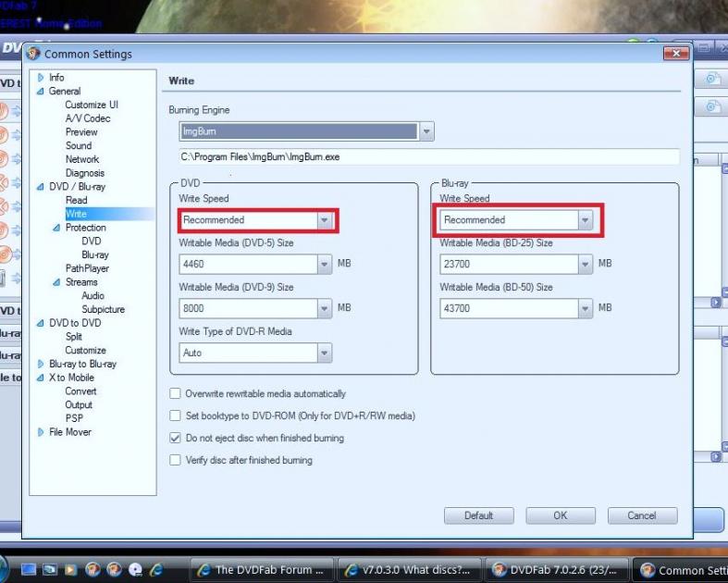Screen dimensions: 728x583
Task: Toggle Overwrite rewritable media automatically
Action: point(175,393)
